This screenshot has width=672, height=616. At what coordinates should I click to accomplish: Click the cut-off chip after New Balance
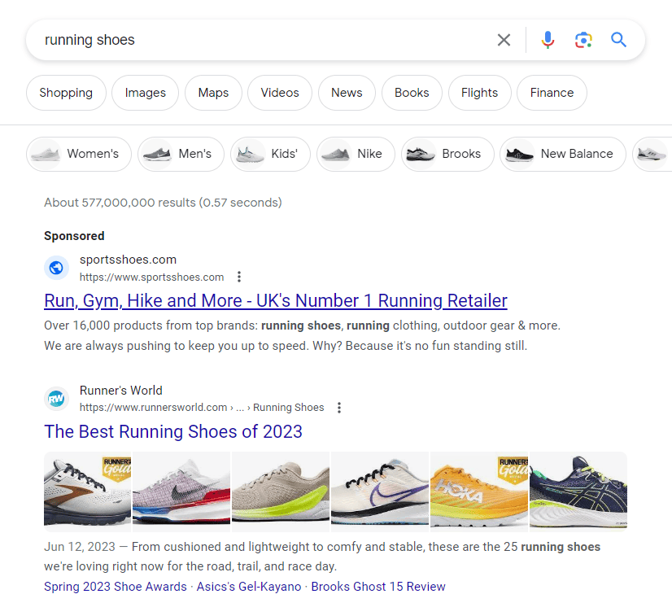point(652,154)
